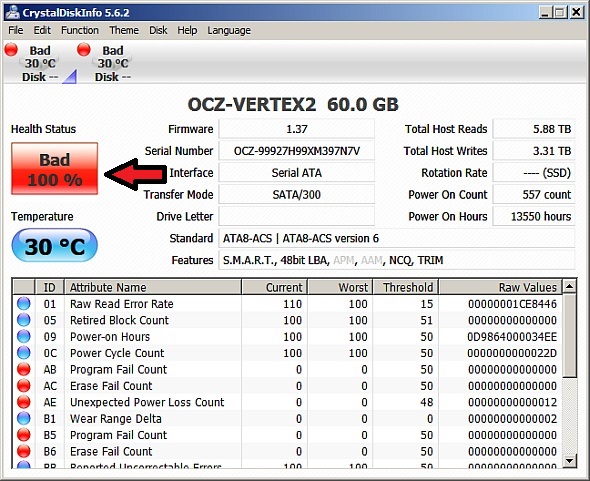
Task: Click the OCZ-VERTEX2 60.0 GB drive title
Action: tap(293, 104)
